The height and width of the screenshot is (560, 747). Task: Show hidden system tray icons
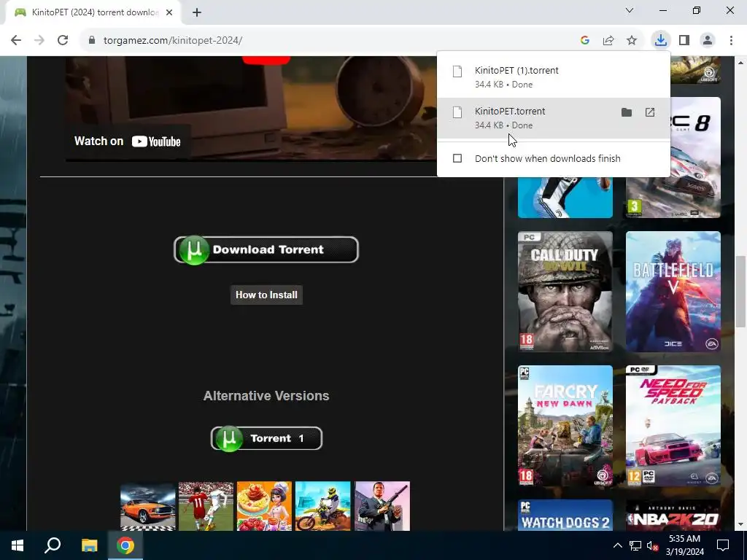pyautogui.click(x=617, y=545)
